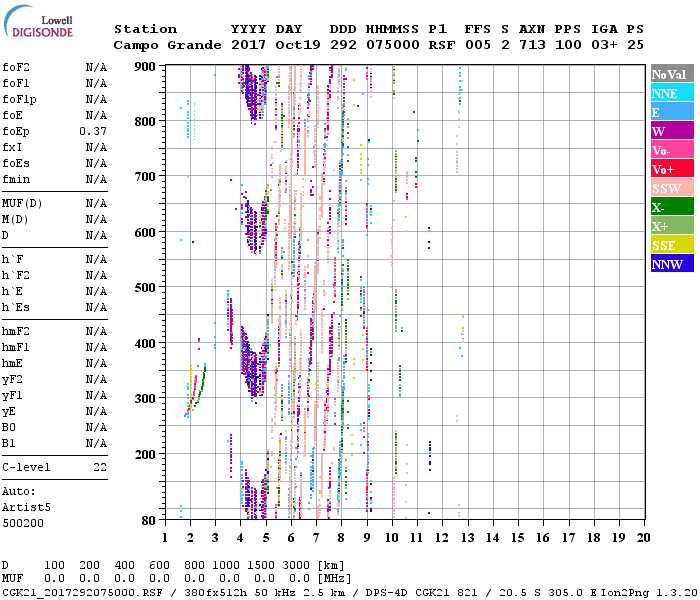The image size is (700, 600).
Task: Click the 5 MHz frequency axis label
Action: click(266, 538)
